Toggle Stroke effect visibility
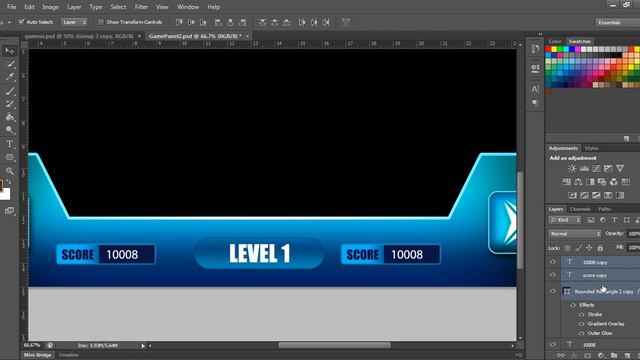640x360 pixels. point(581,314)
